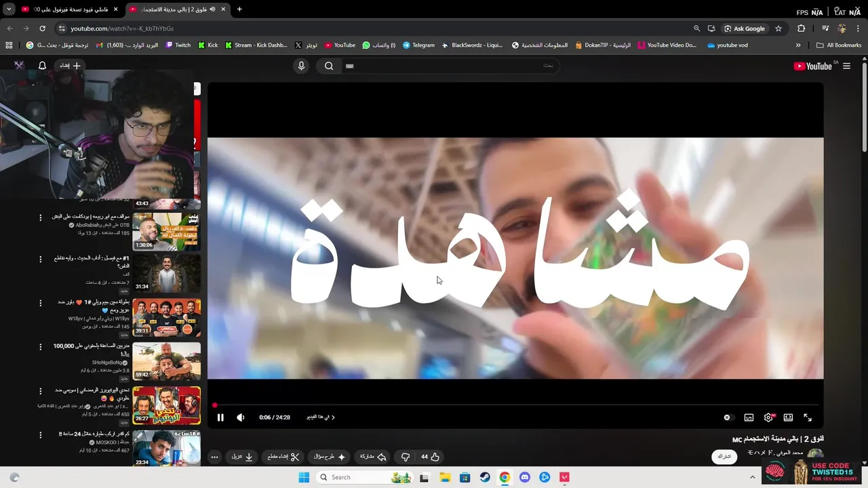Click the Ask (طرح سؤال) button
The width and height of the screenshot is (868, 488).
330,457
